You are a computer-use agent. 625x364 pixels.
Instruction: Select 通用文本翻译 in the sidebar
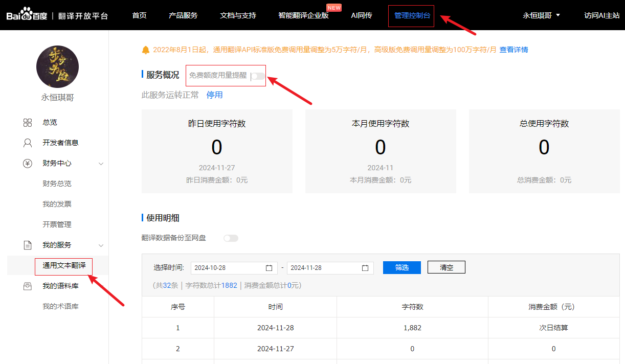64,266
